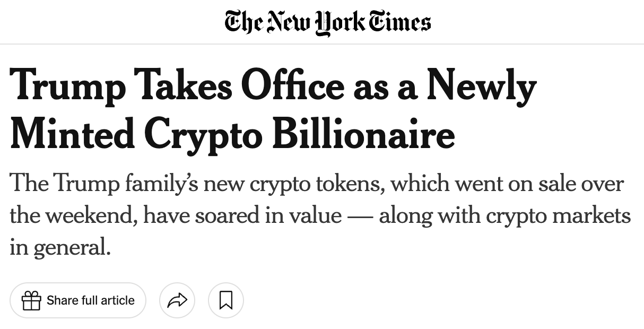Click the word Trump in the headline
The height and width of the screenshot is (329, 644).
point(68,87)
